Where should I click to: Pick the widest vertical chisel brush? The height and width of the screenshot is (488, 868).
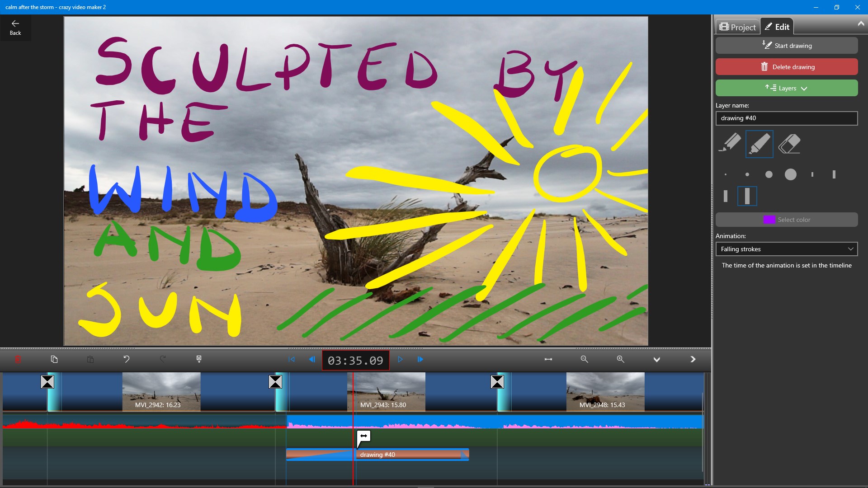click(x=747, y=196)
